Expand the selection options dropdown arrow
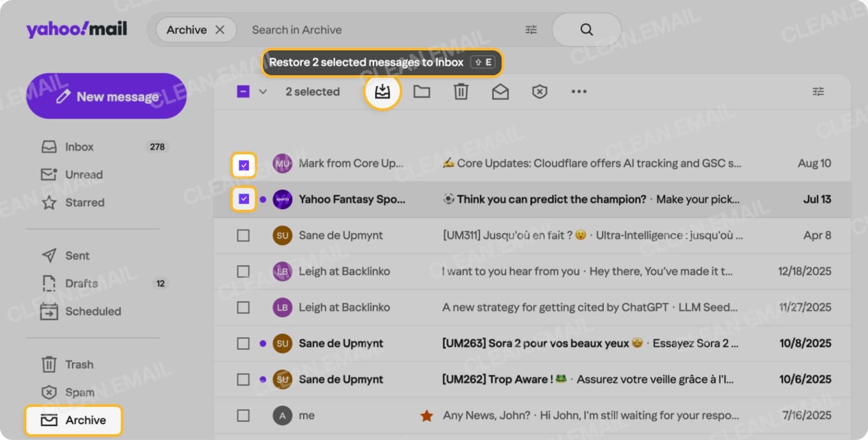This screenshot has width=868, height=440. coord(262,92)
